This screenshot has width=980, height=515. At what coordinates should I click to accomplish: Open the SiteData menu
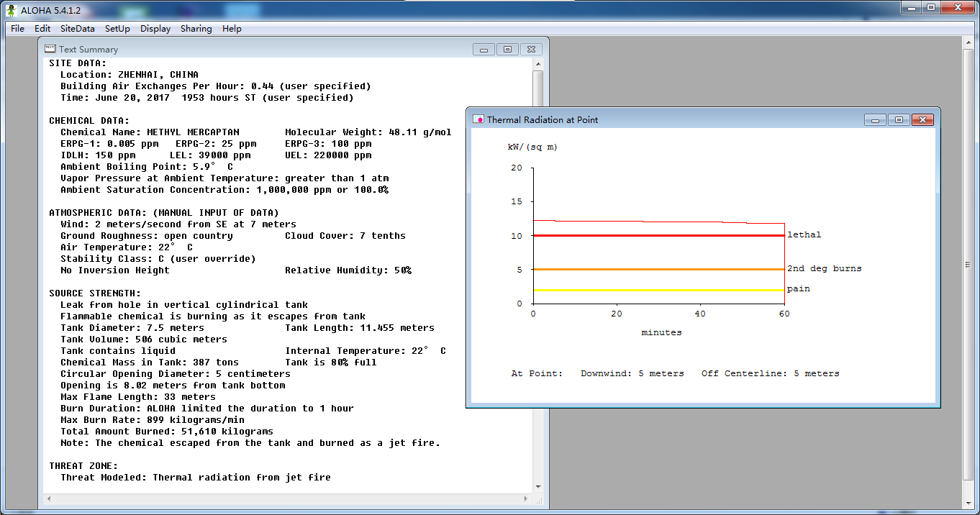(x=77, y=29)
